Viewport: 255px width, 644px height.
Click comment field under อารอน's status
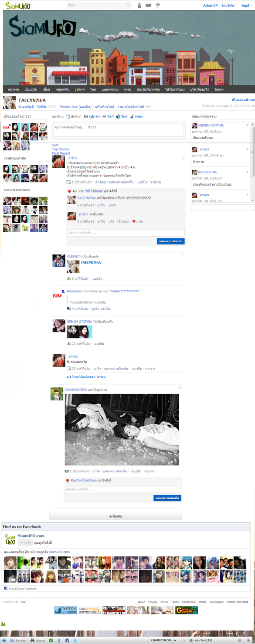click(126, 233)
